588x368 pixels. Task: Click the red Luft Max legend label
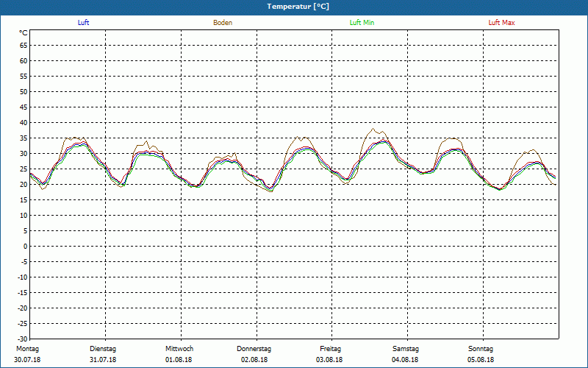pyautogui.click(x=501, y=23)
